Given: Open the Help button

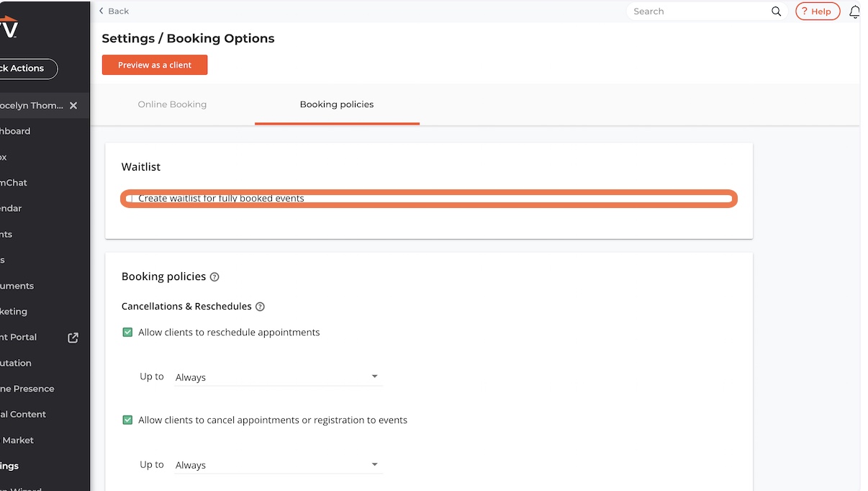Looking at the screenshot, I should 817,12.
